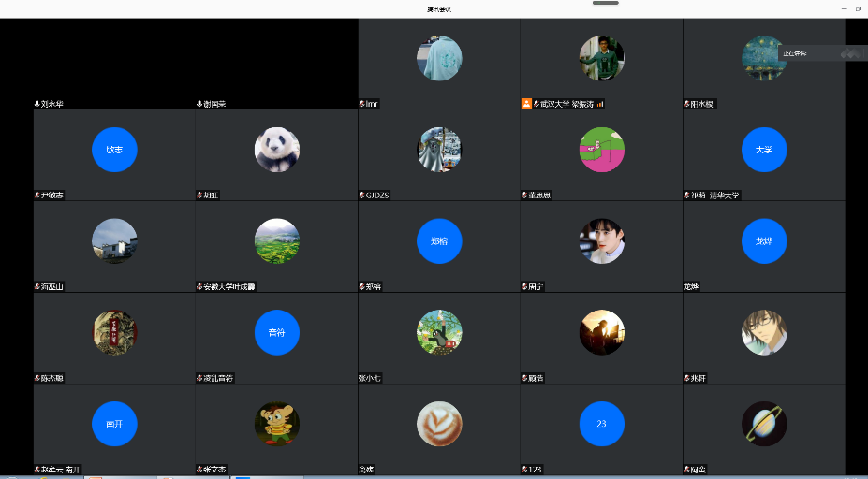Screen dimensions: 868x479
Task: Click the blue 郑榕 avatar circle
Action: click(439, 240)
